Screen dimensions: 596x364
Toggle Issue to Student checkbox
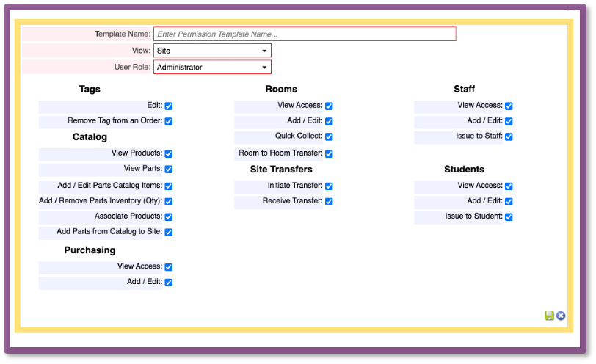click(x=509, y=217)
